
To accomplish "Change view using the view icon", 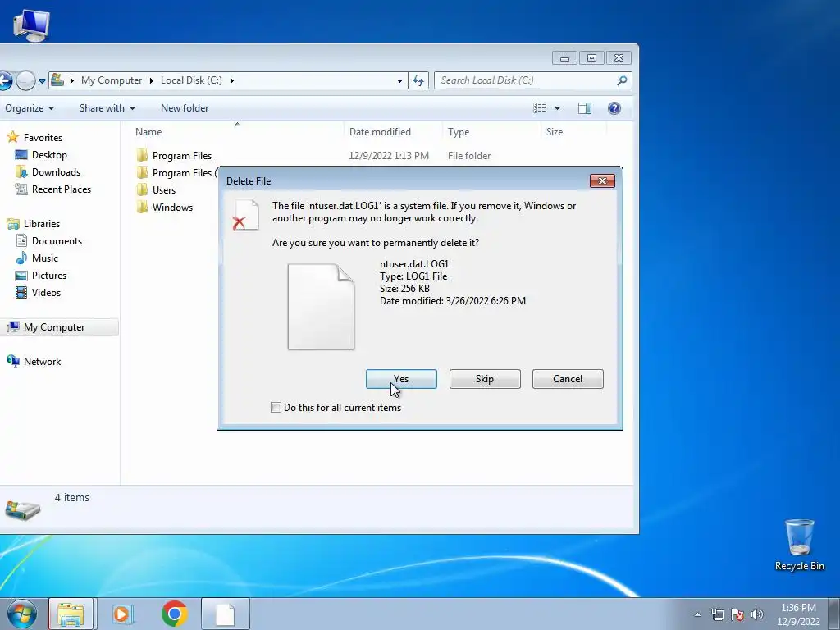I will click(540, 108).
